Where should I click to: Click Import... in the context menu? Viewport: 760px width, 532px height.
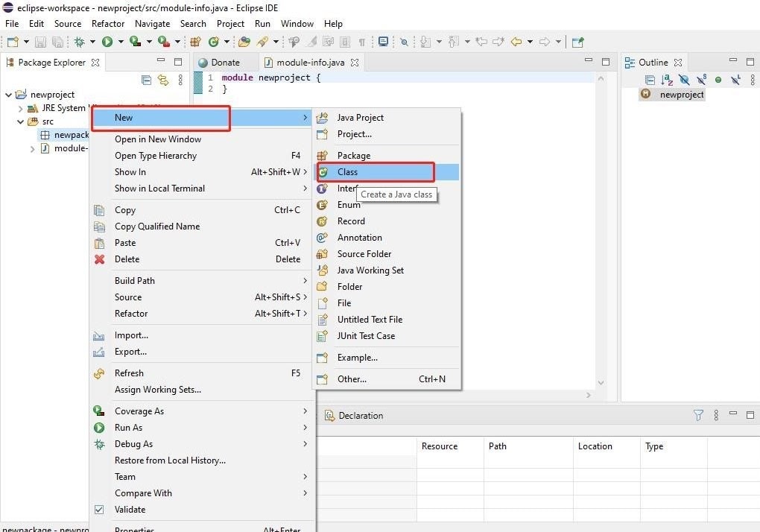point(131,335)
